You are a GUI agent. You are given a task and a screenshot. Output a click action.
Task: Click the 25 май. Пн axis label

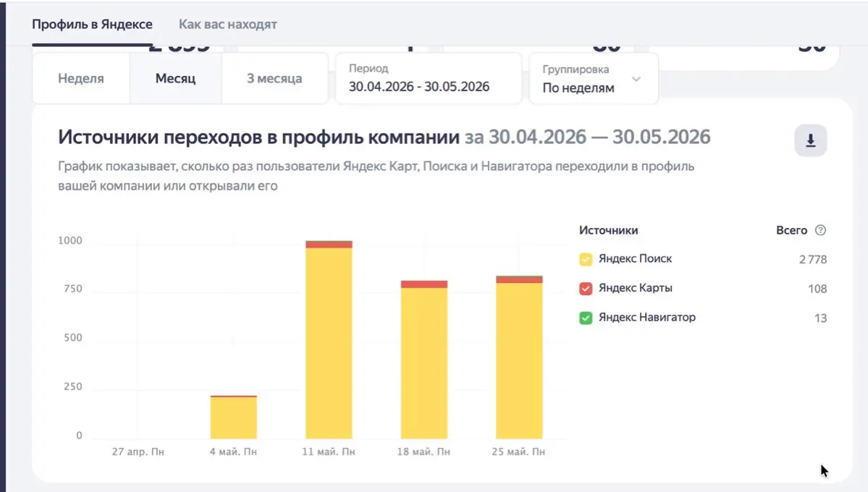click(518, 451)
